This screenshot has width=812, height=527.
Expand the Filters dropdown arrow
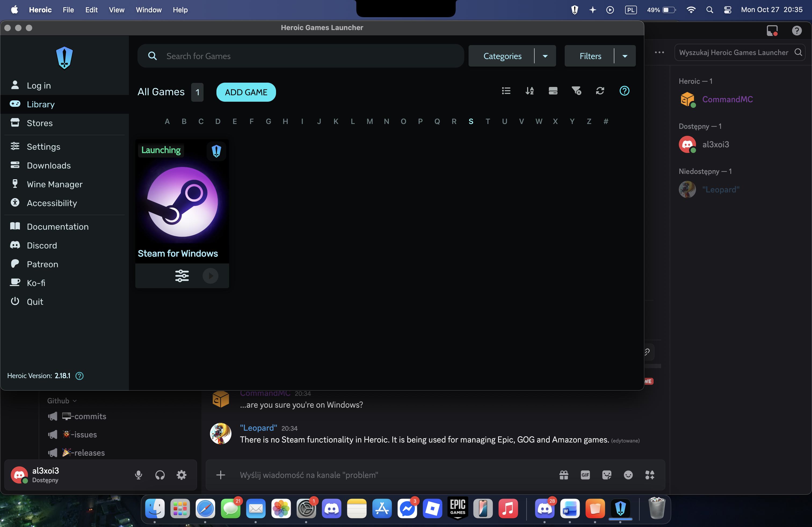pos(625,56)
